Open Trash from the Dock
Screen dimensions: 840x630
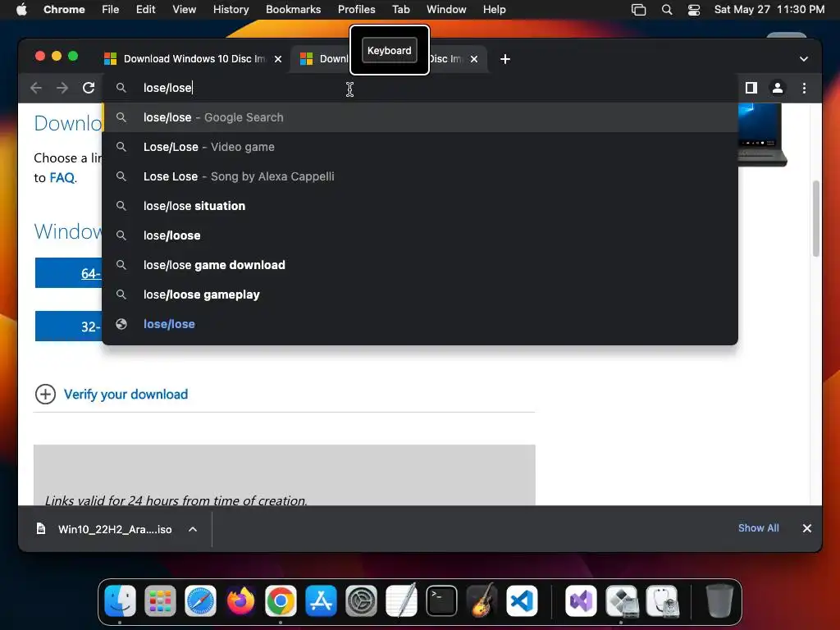click(x=719, y=600)
